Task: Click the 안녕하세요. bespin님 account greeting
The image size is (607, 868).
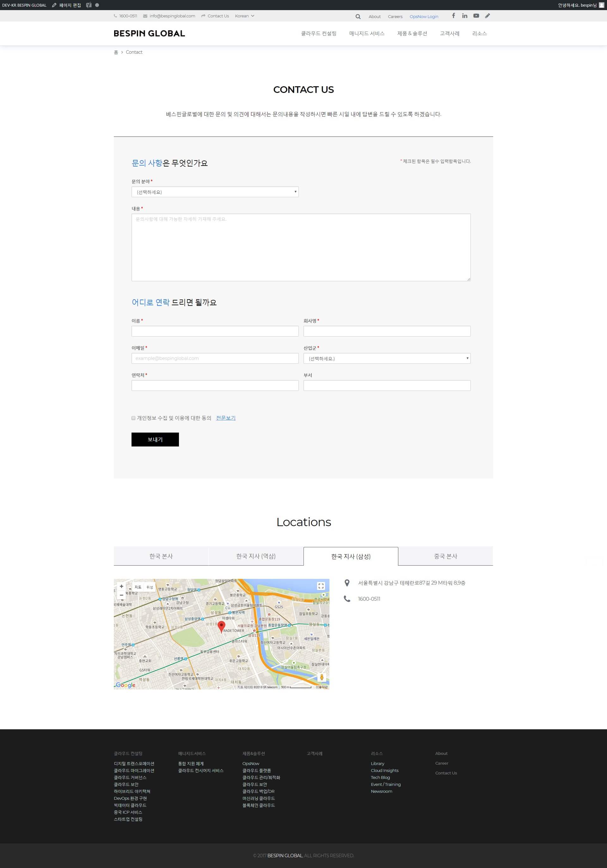Action: 577,5
